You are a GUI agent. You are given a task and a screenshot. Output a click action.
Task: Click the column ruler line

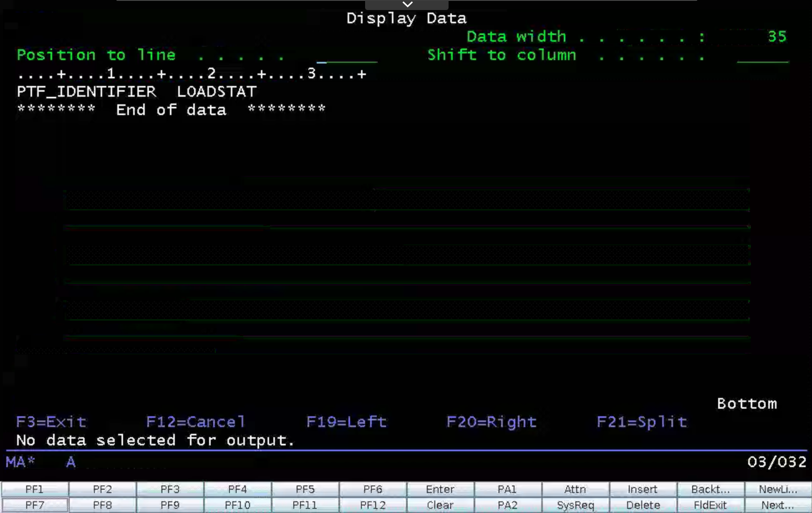(192, 74)
